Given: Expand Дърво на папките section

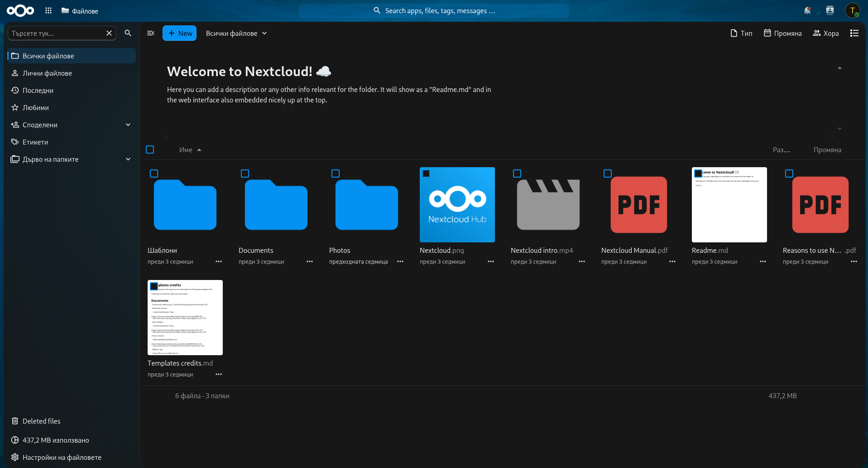Looking at the screenshot, I should click(x=128, y=159).
